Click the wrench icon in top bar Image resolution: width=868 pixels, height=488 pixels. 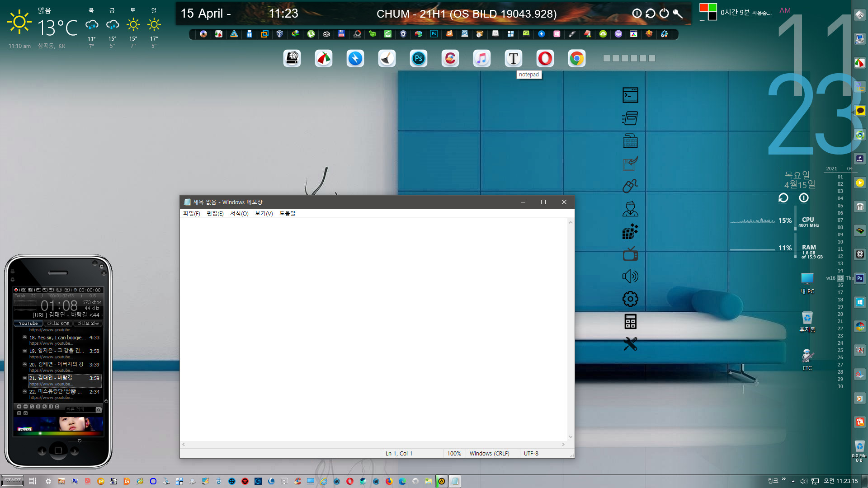coord(677,14)
